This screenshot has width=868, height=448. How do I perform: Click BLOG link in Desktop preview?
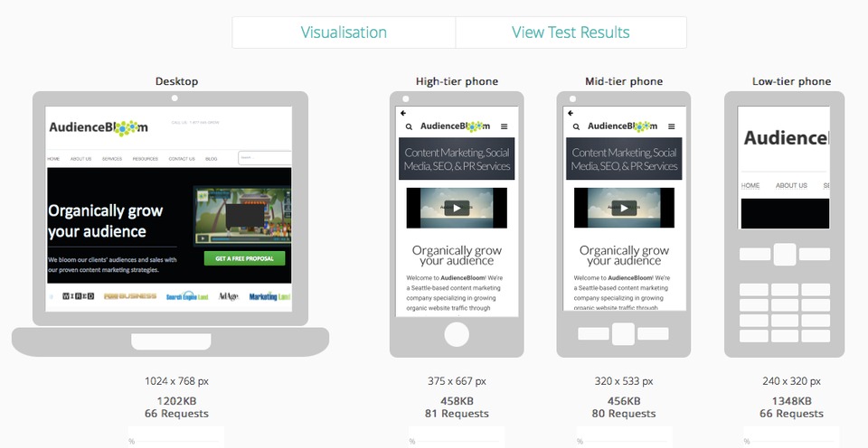[x=212, y=159]
